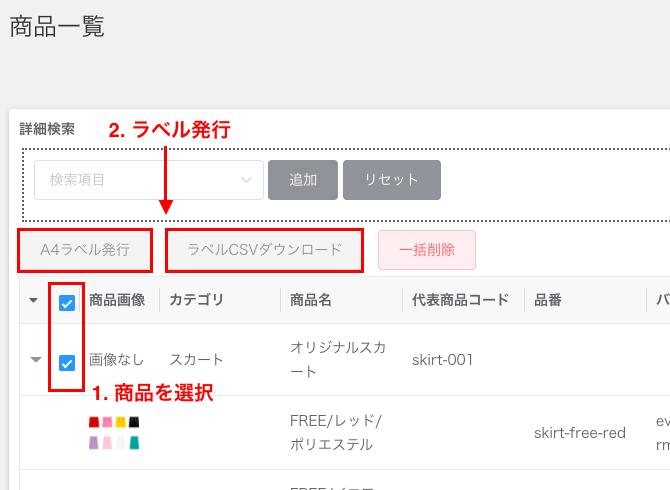The image size is (670, 490).
Task: Click the black skirt thumbnail icon
Action: coord(134,422)
